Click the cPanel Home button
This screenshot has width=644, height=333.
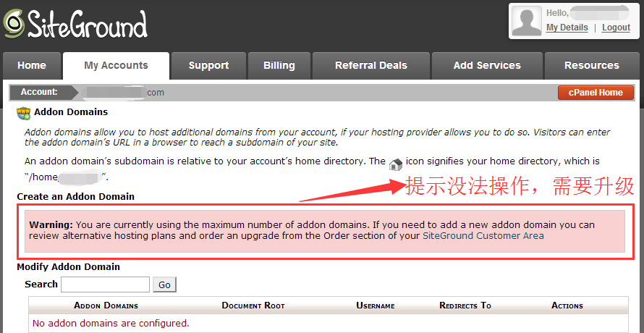(596, 93)
